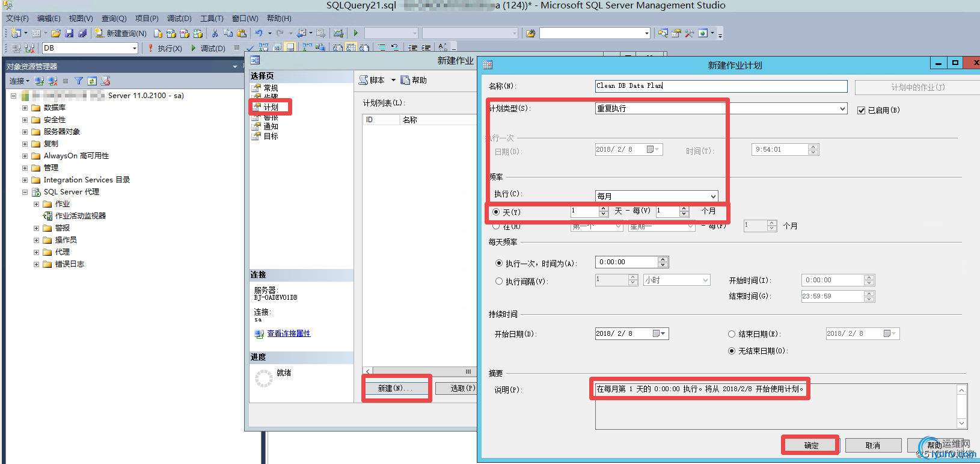Screen dimensions: 980x464
Task: Open the 窗口(W) menu
Action: click(x=245, y=19)
